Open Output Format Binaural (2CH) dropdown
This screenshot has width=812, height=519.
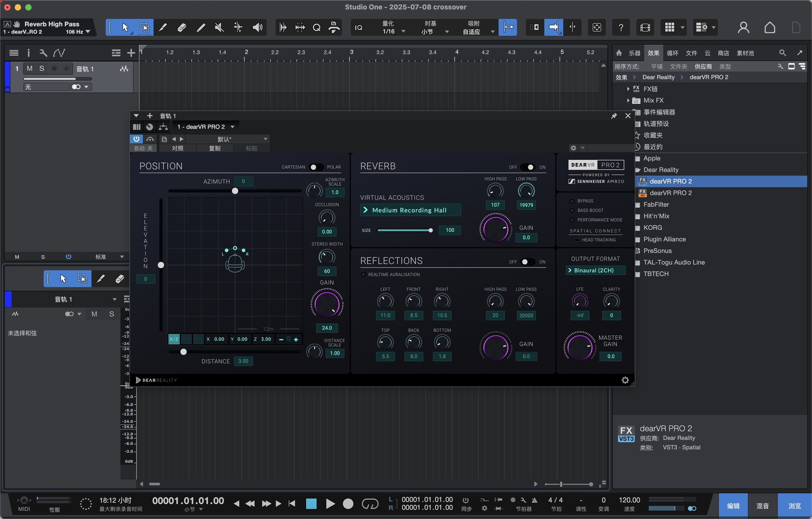[x=595, y=270]
